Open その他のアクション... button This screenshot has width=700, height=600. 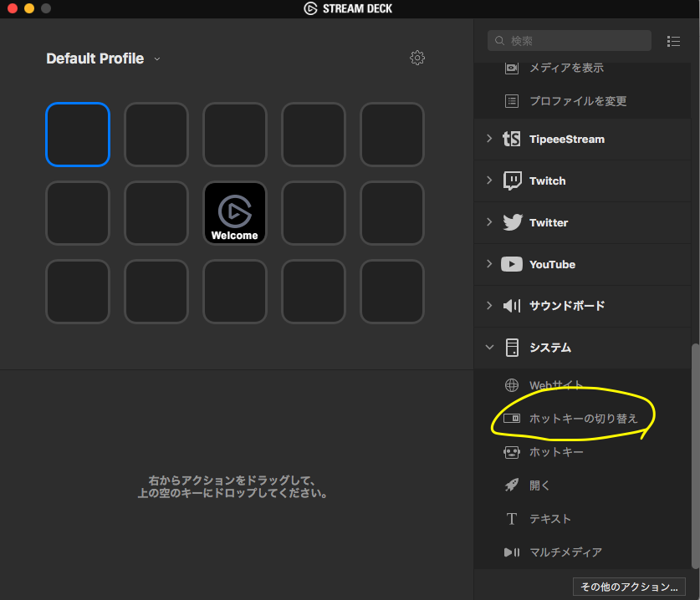click(x=629, y=587)
